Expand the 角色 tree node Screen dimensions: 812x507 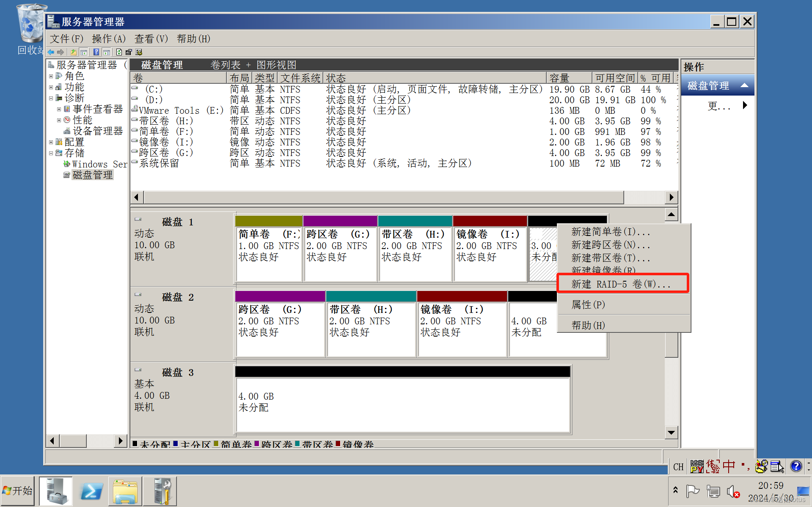(51, 77)
